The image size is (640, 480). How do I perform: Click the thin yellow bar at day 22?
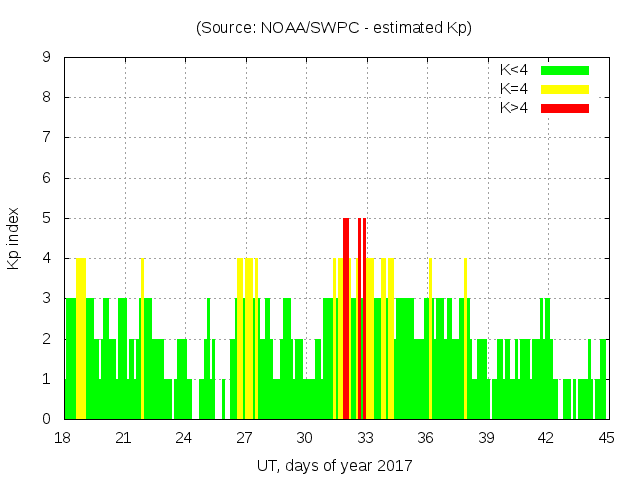[142, 338]
